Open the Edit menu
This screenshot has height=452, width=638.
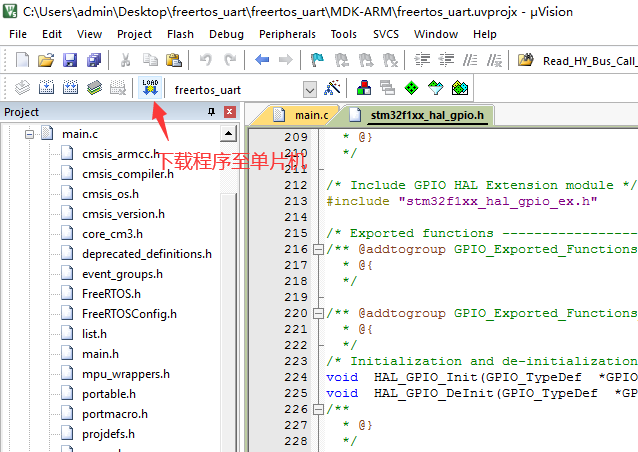coord(52,34)
